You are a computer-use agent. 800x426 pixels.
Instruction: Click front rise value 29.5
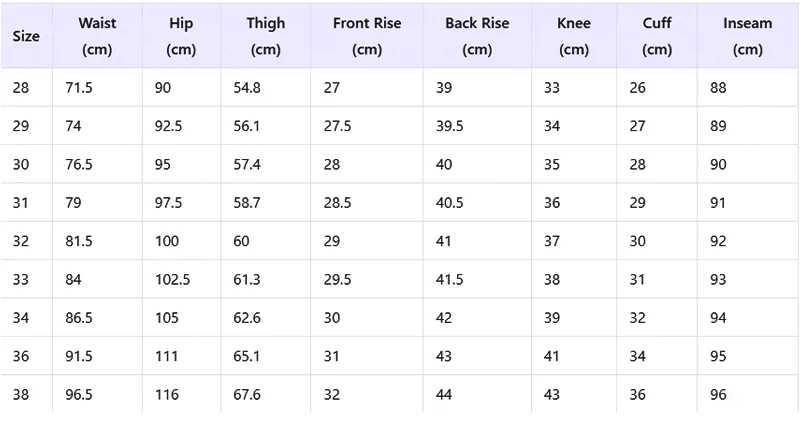(x=337, y=280)
